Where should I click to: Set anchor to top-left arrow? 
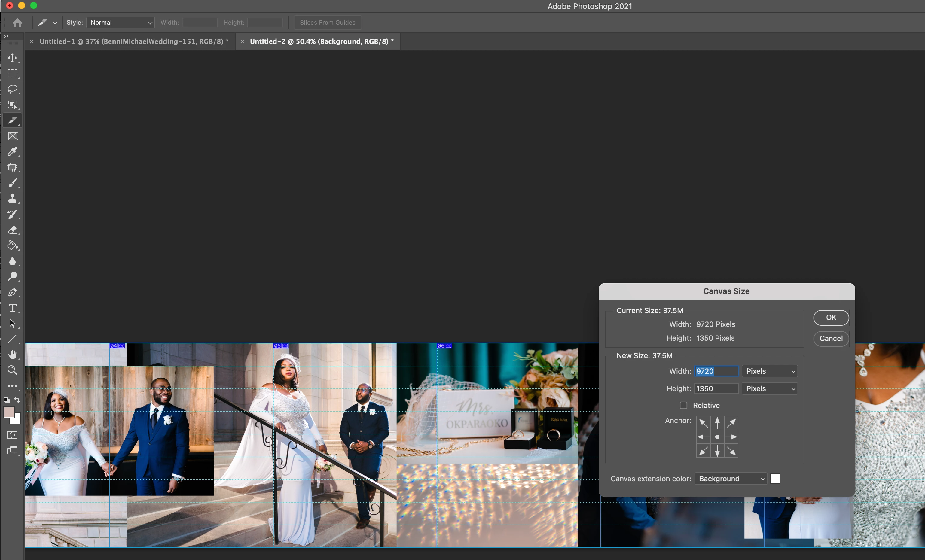click(x=704, y=423)
